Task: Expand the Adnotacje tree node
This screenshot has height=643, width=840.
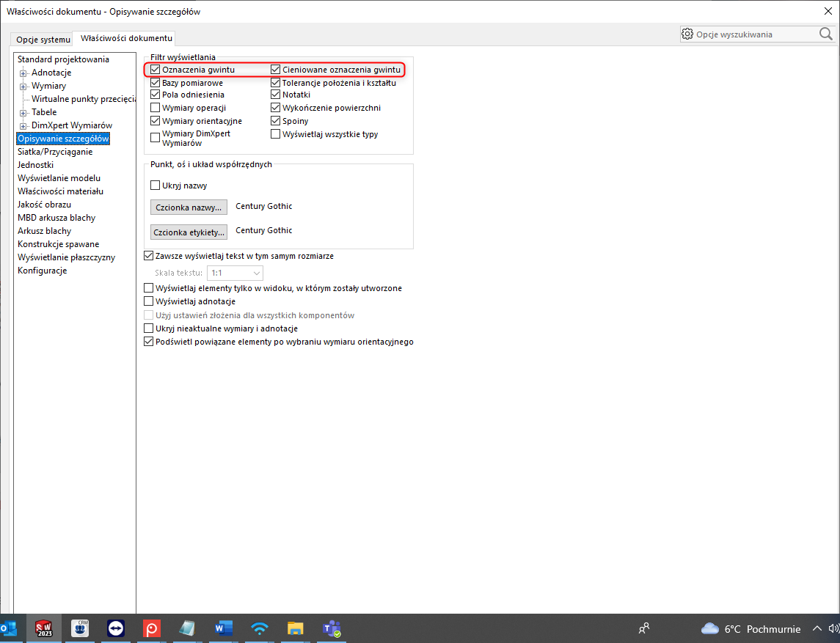Action: tap(23, 73)
